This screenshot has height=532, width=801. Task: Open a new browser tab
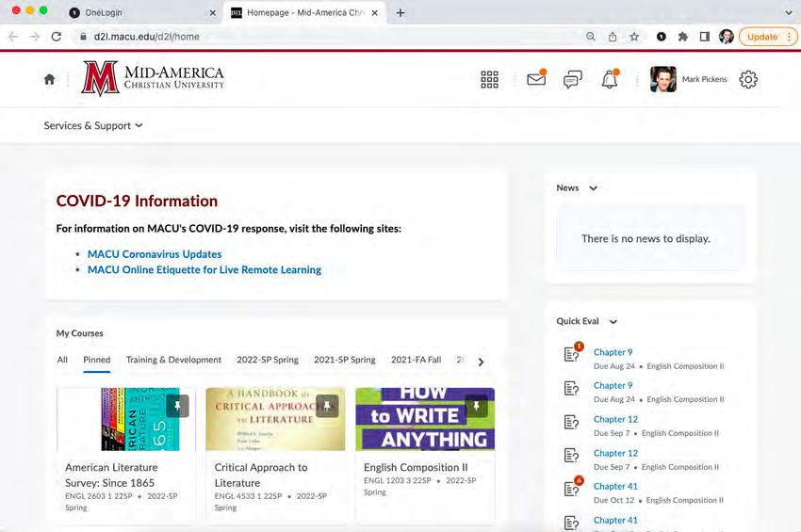(400, 13)
